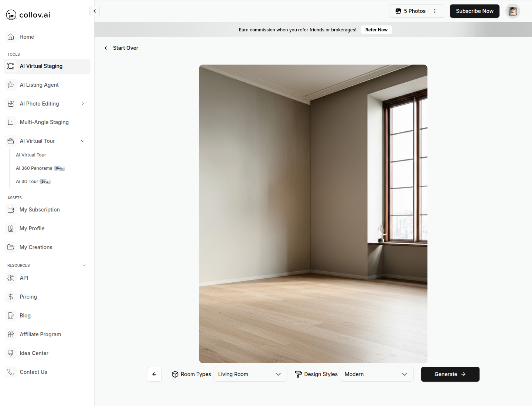Click the AI Photo Editing icon
The height and width of the screenshot is (406, 532).
[11, 104]
